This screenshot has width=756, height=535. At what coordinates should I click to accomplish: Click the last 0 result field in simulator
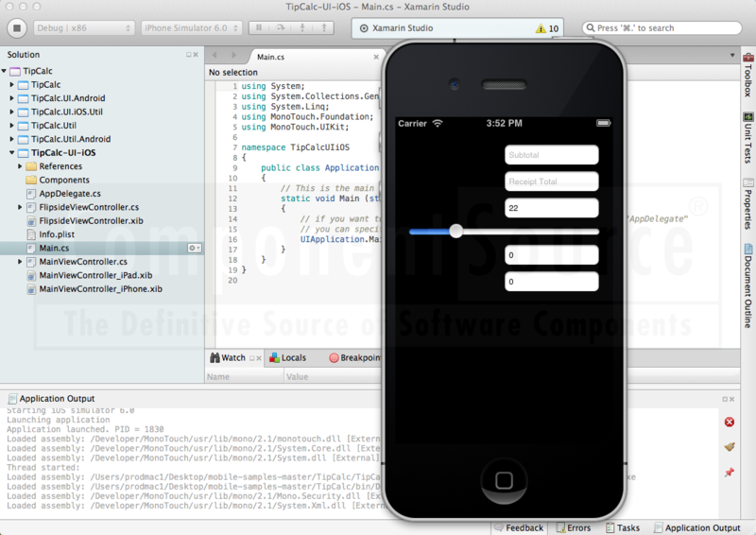[552, 282]
